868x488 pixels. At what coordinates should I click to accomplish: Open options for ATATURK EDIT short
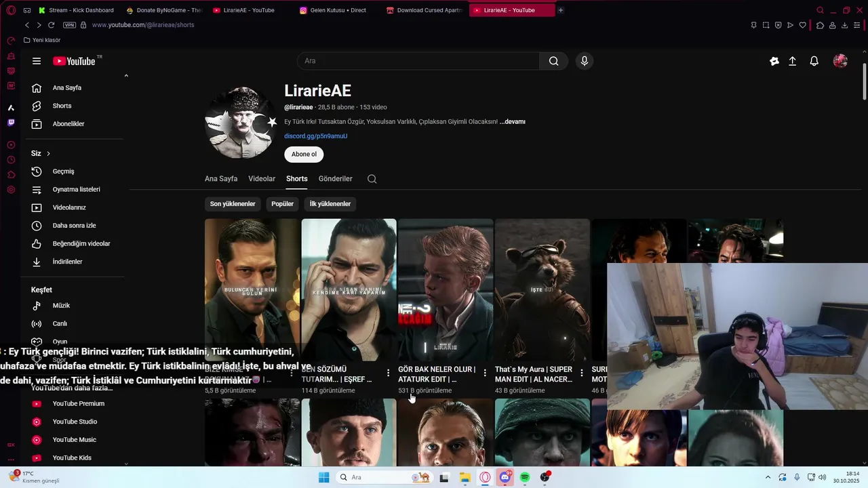click(x=485, y=373)
